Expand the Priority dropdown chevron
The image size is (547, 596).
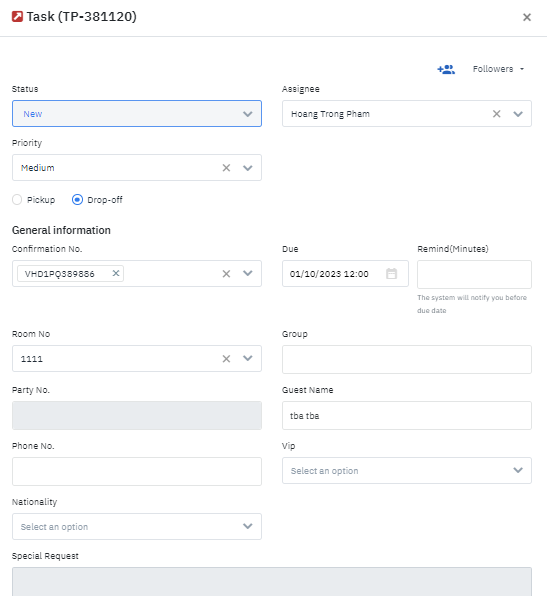[247, 168]
